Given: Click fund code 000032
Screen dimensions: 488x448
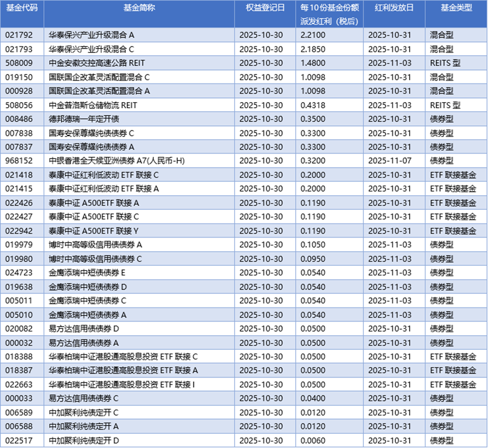Looking at the screenshot, I should pos(19,343).
